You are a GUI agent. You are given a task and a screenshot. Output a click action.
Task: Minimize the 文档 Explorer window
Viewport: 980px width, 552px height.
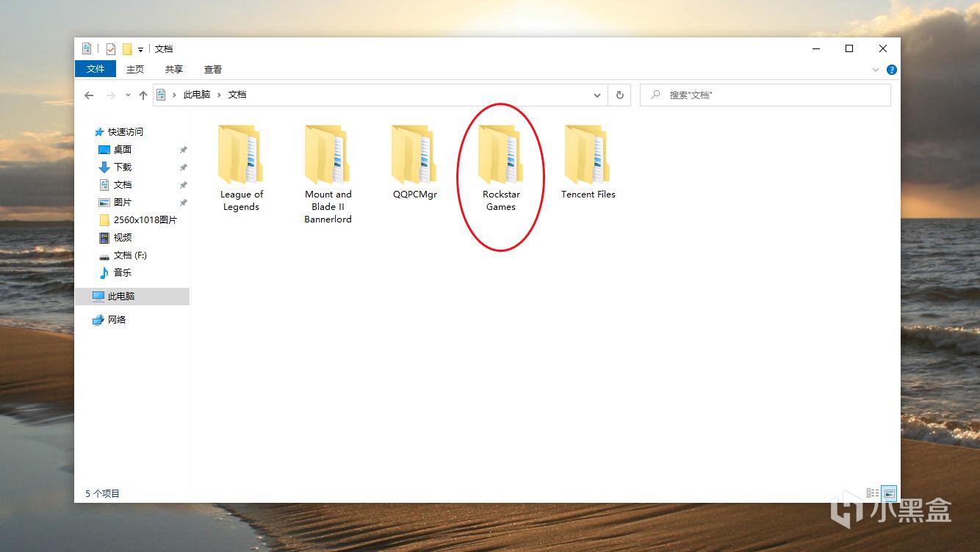coord(816,48)
